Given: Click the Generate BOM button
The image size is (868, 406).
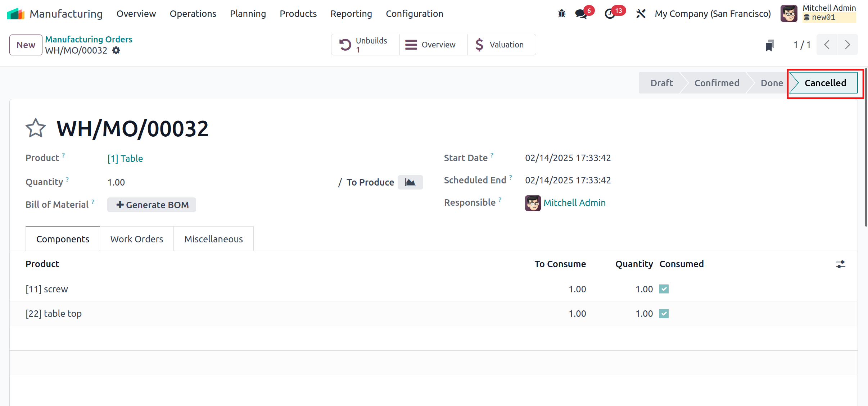Looking at the screenshot, I should (152, 205).
